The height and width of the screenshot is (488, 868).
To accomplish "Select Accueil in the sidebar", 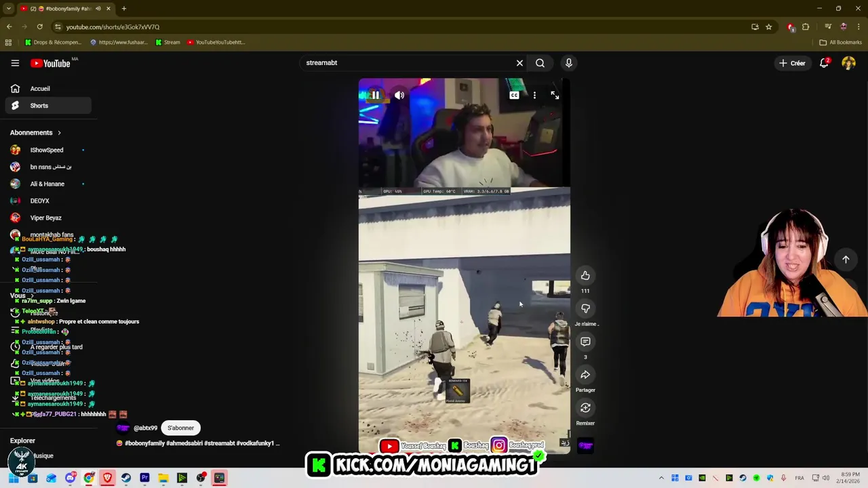I will pyautogui.click(x=47, y=89).
